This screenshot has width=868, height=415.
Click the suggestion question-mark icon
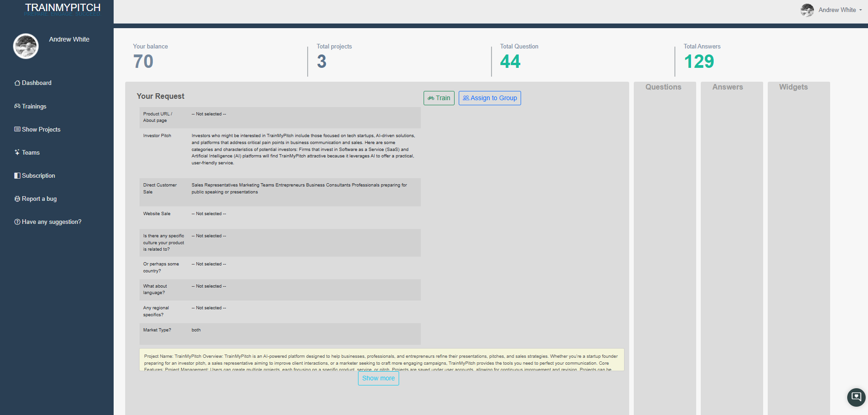pos(17,222)
